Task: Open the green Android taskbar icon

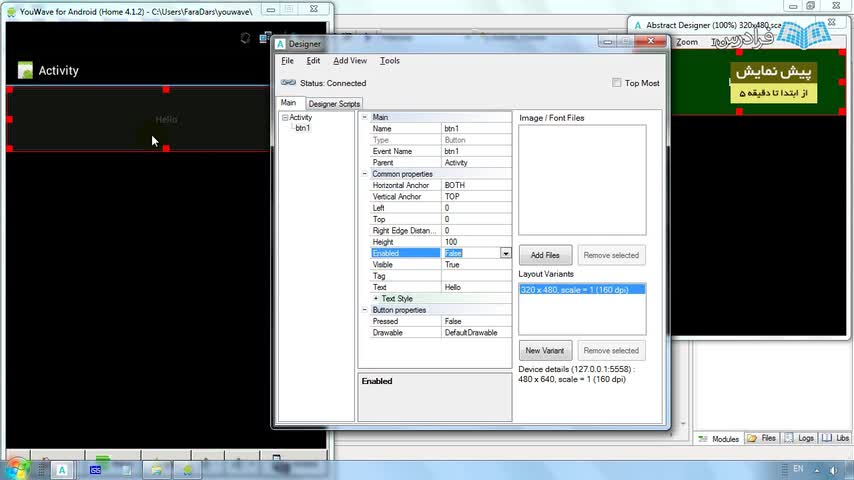Action: pyautogui.click(x=187, y=470)
